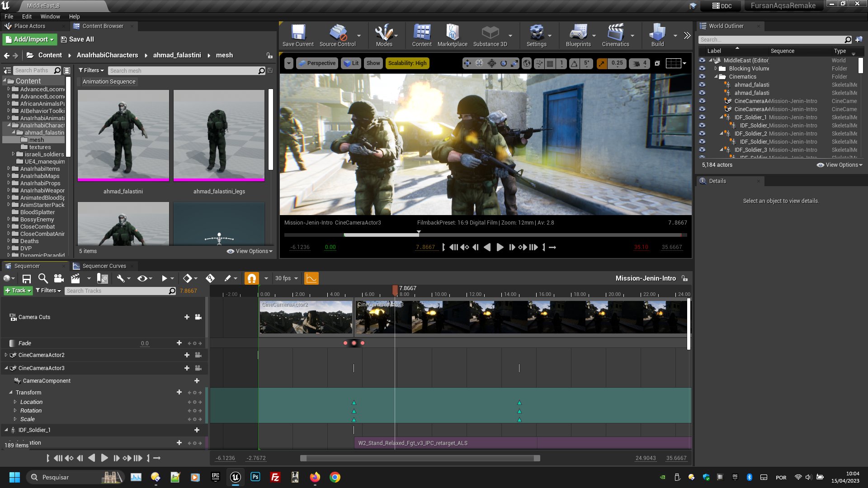The image size is (868, 488).
Task: Open Content Browser Filters dropdown
Action: [91, 70]
